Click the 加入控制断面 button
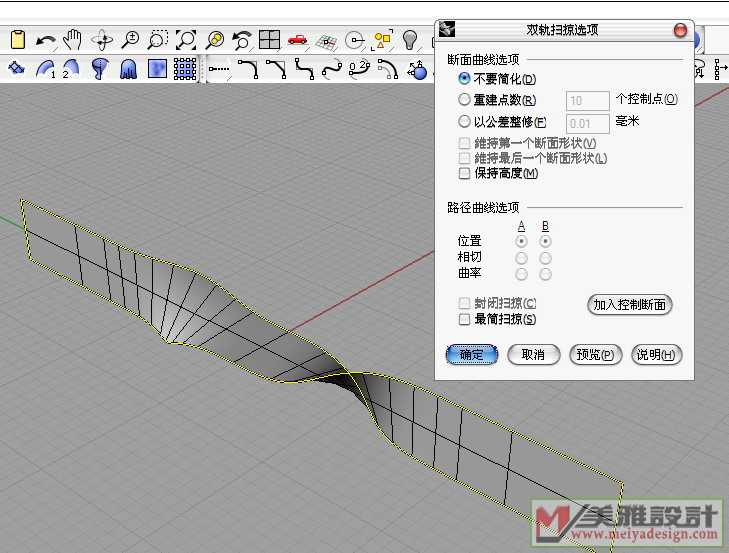 tap(630, 305)
